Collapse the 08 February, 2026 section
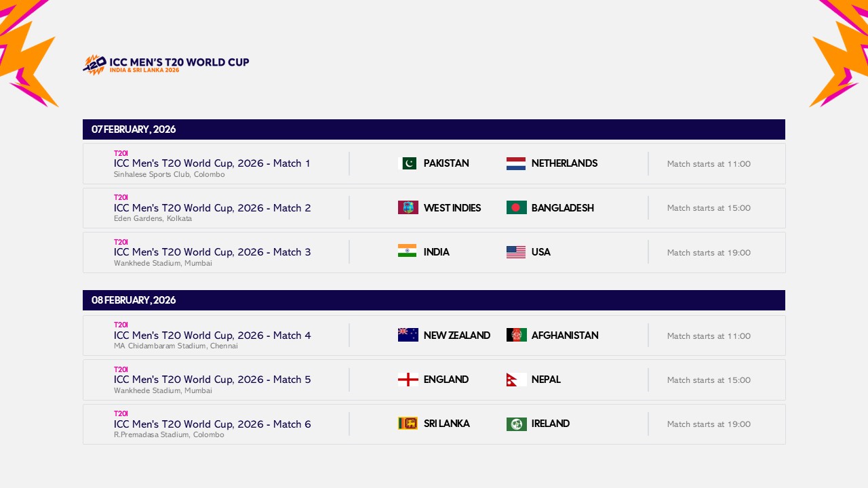This screenshot has width=868, height=488. 433,300
